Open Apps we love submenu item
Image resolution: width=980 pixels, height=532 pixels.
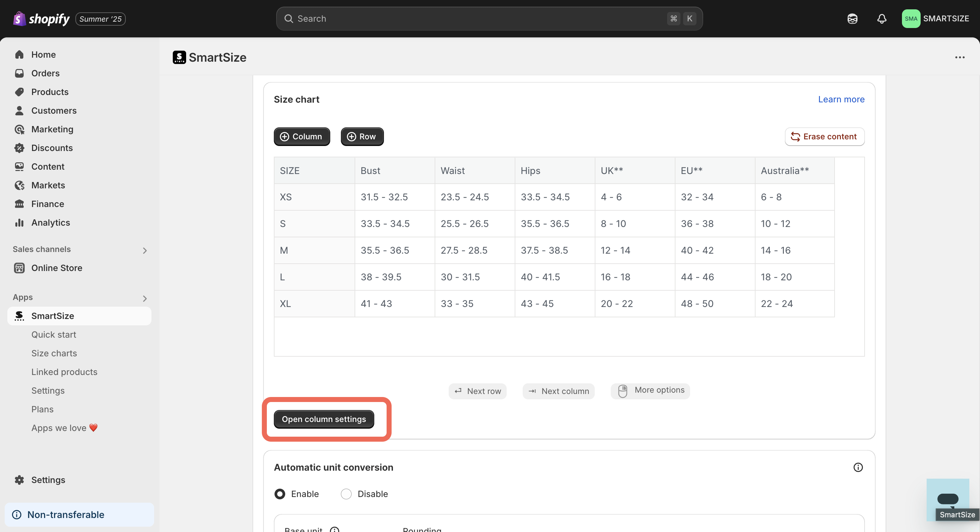(x=64, y=428)
